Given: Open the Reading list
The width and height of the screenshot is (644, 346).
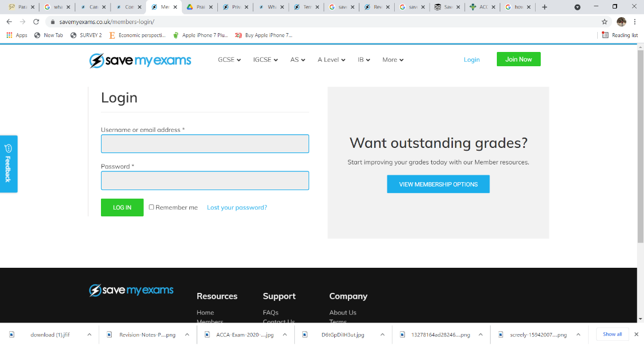Looking at the screenshot, I should (620, 35).
